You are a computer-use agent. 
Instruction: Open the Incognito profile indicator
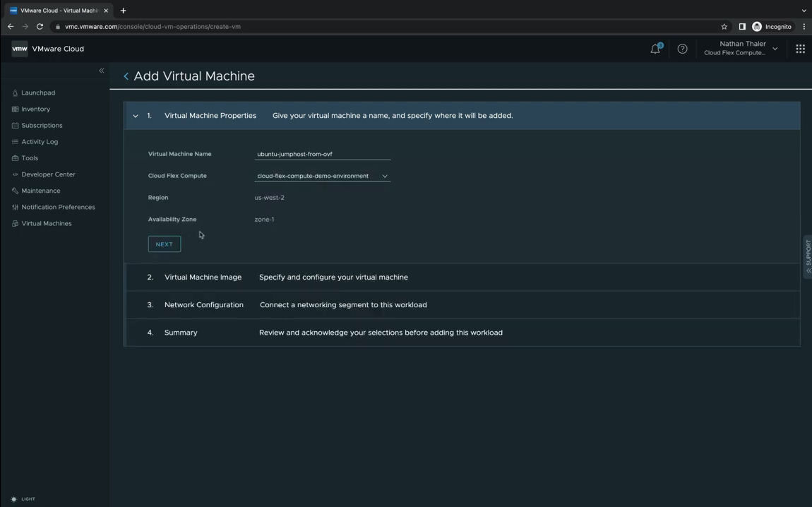(x=772, y=26)
